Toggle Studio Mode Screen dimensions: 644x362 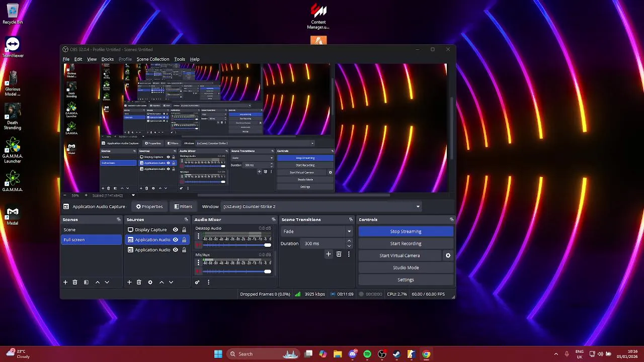(406, 267)
